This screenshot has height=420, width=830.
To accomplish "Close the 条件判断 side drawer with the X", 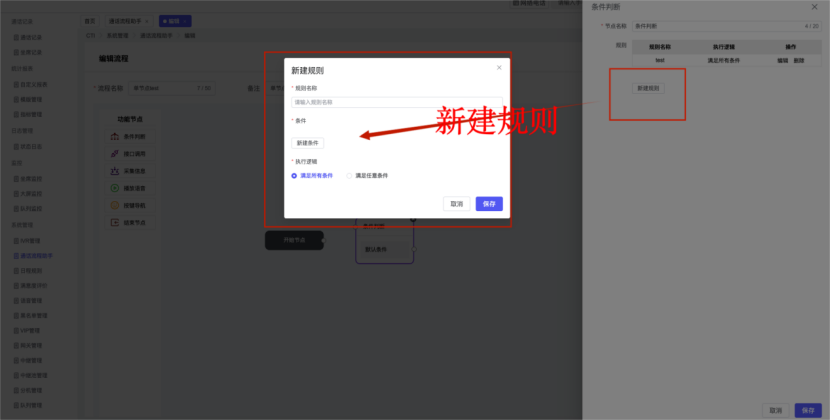I will (x=814, y=7).
